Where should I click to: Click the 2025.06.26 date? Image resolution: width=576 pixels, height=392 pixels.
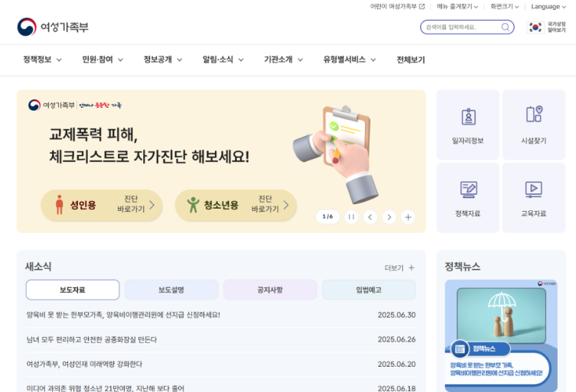click(x=397, y=339)
